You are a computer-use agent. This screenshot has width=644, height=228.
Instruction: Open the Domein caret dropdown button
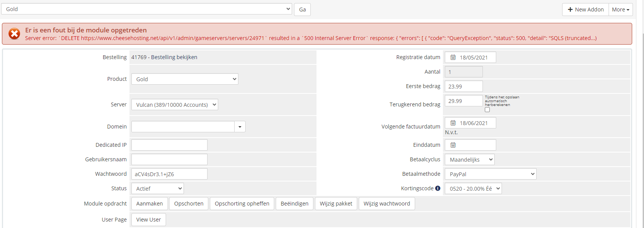240,127
